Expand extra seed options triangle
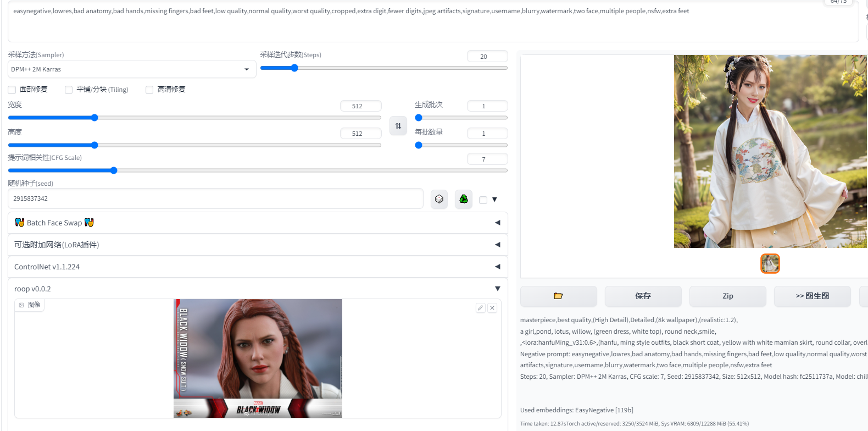Screen dimensions: 868x431 coord(494,200)
